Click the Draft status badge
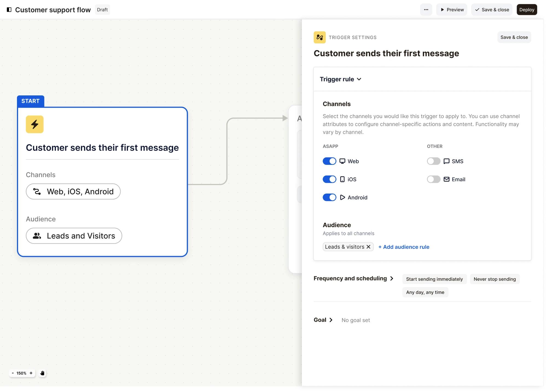This screenshot has height=392, width=547. [102, 10]
